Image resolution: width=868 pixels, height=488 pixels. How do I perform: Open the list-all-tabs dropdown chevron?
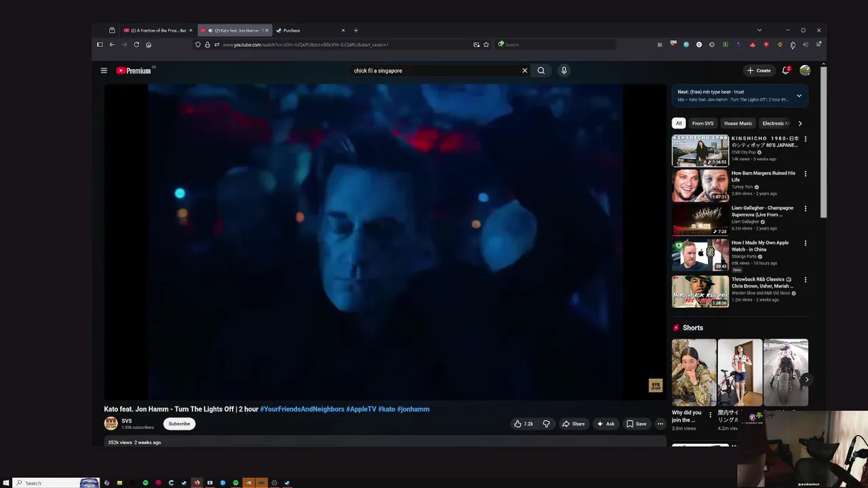pos(759,30)
